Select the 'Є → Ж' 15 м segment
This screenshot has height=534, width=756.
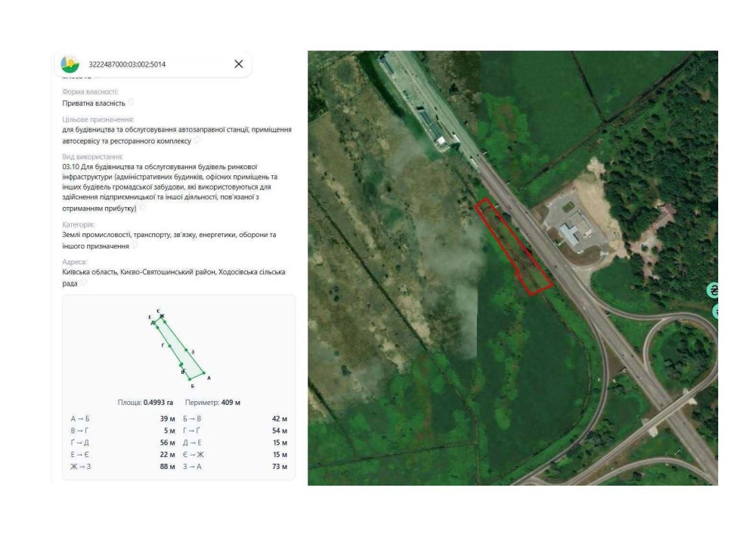(235, 455)
